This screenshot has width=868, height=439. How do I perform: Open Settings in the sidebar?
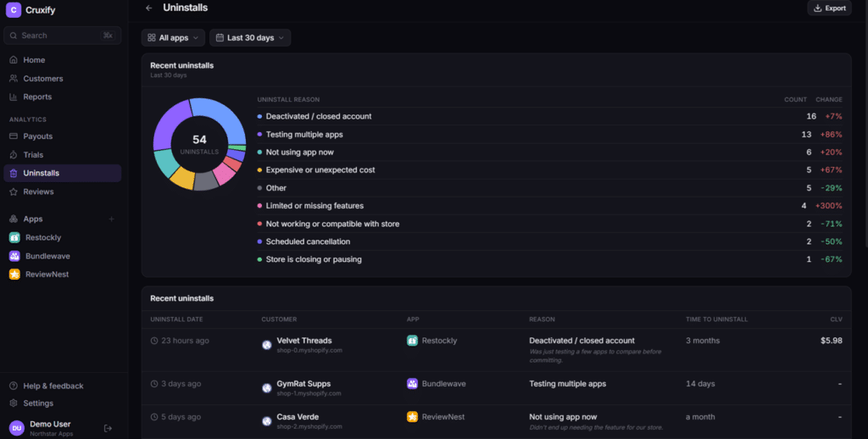[63, 403]
